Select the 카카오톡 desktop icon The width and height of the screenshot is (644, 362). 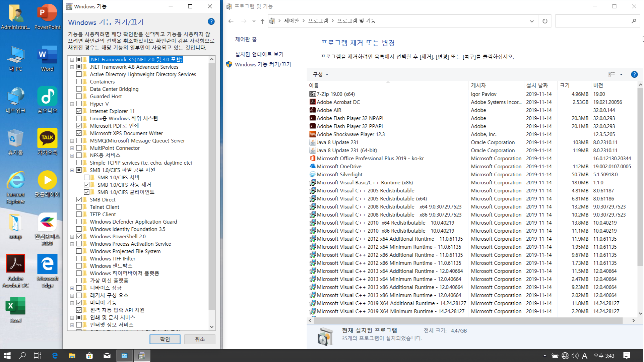(x=47, y=142)
